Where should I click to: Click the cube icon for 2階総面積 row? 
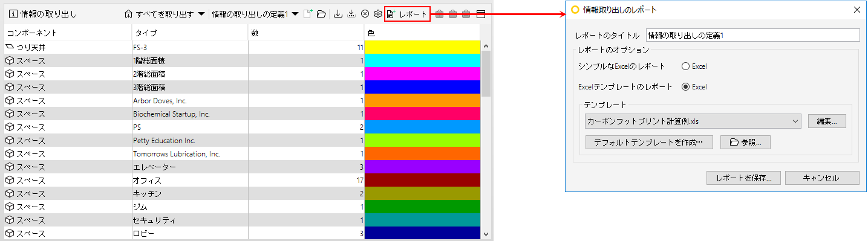point(10,74)
